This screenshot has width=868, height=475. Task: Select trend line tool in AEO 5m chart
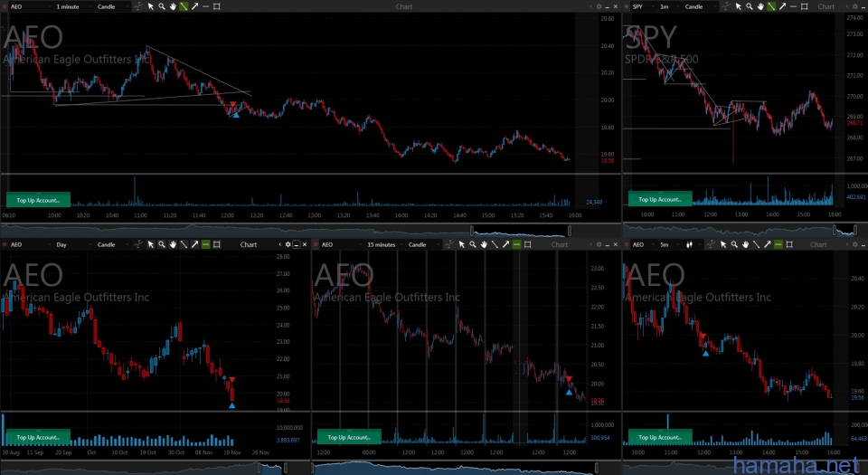click(x=756, y=244)
